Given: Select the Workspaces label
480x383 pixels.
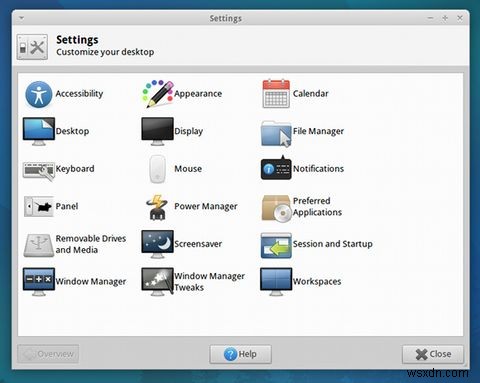Looking at the screenshot, I should 317,282.
